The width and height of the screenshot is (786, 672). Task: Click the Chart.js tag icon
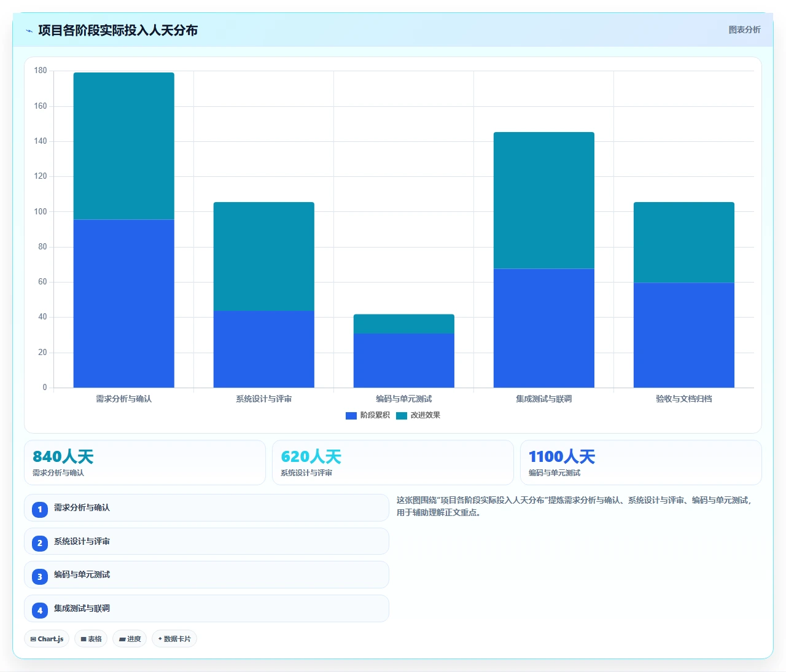coord(33,639)
